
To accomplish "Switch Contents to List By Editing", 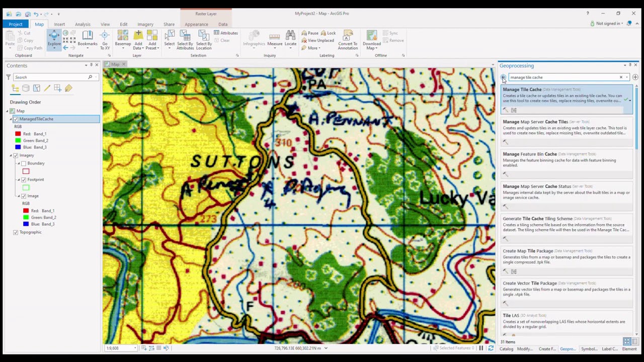I will tap(47, 88).
